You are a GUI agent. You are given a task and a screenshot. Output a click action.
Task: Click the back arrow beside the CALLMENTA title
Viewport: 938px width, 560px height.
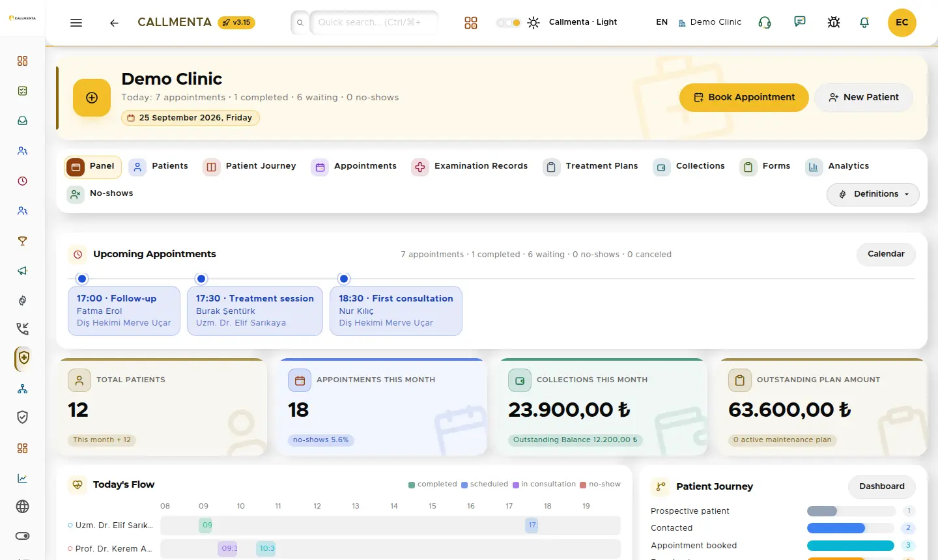[114, 23]
